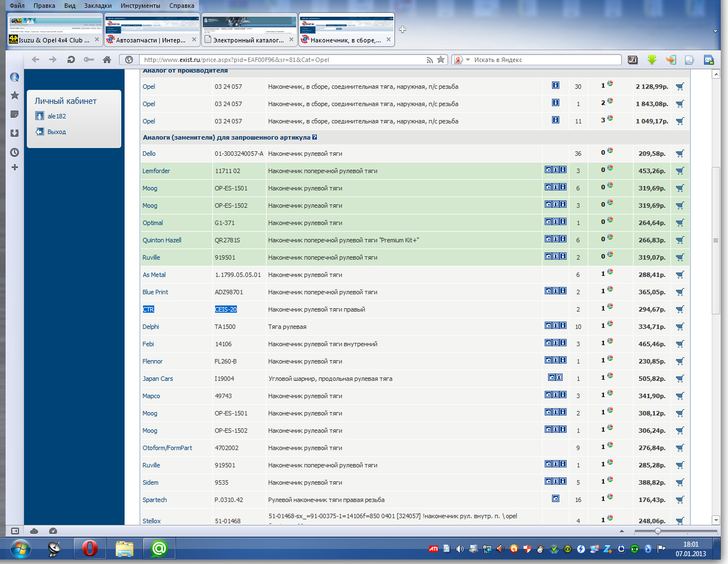The image size is (728, 564).
Task: Open the History panel clock icon in the sidebar
Action: [x=15, y=152]
